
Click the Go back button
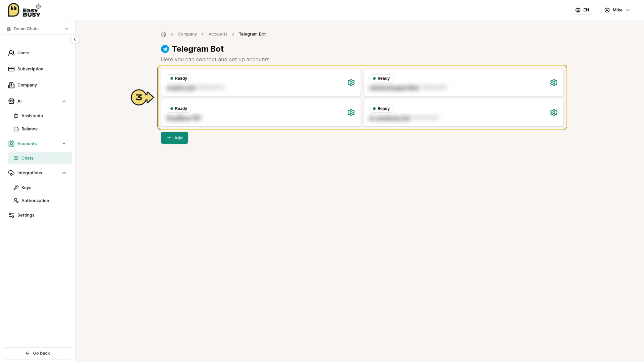38,353
